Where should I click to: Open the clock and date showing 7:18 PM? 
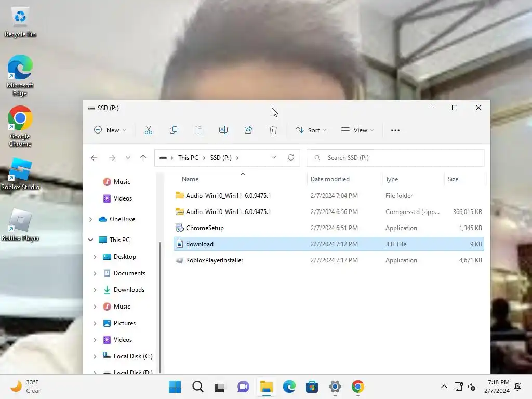pos(497,387)
